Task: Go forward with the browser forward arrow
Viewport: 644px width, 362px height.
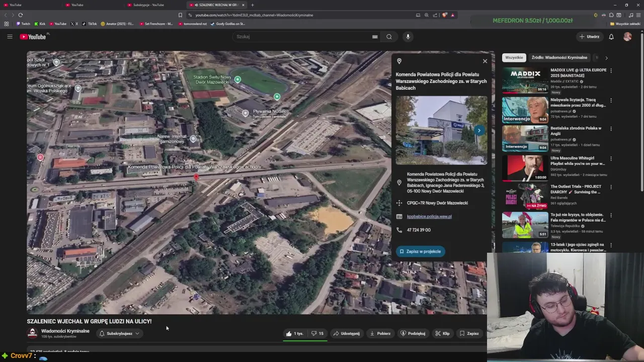Action: pyautogui.click(x=13, y=15)
